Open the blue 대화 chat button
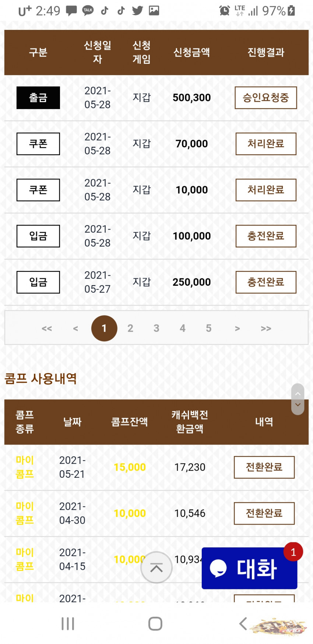Image resolution: width=313 pixels, height=644 pixels. [x=249, y=568]
